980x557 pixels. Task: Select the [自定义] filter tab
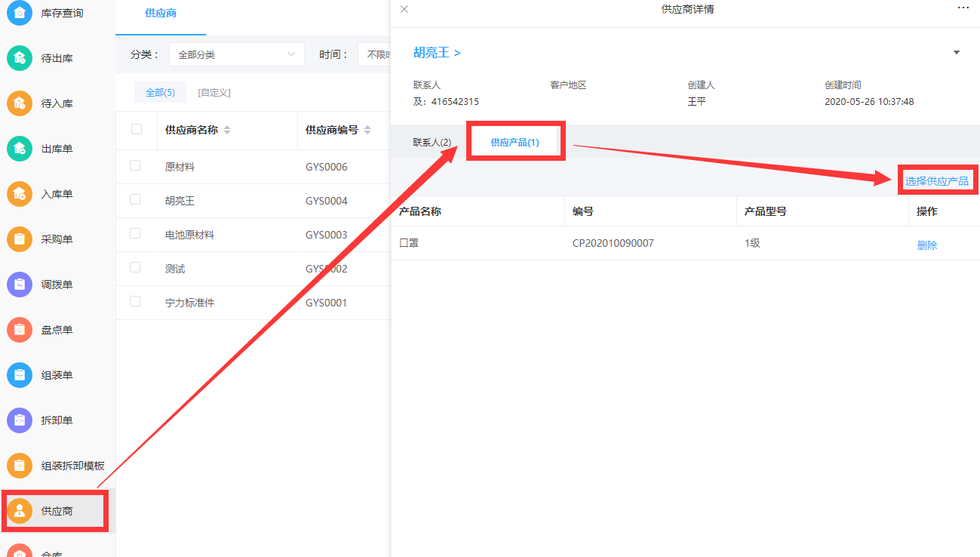214,92
